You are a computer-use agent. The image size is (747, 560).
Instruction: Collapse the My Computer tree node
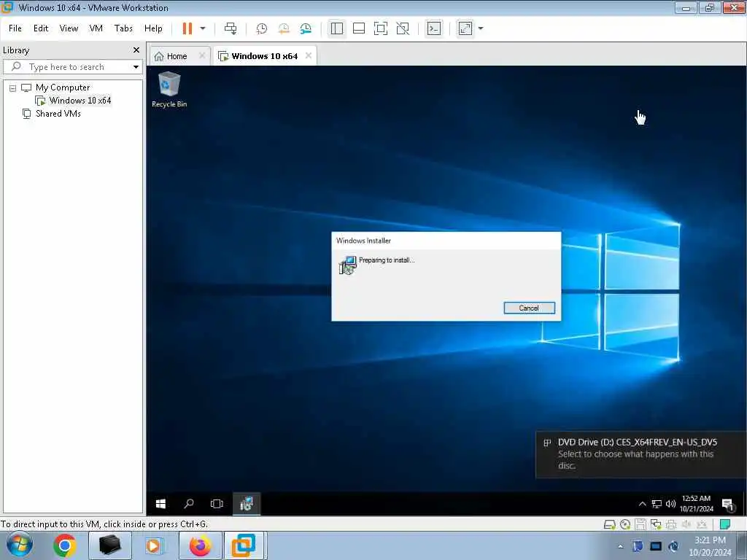click(13, 88)
